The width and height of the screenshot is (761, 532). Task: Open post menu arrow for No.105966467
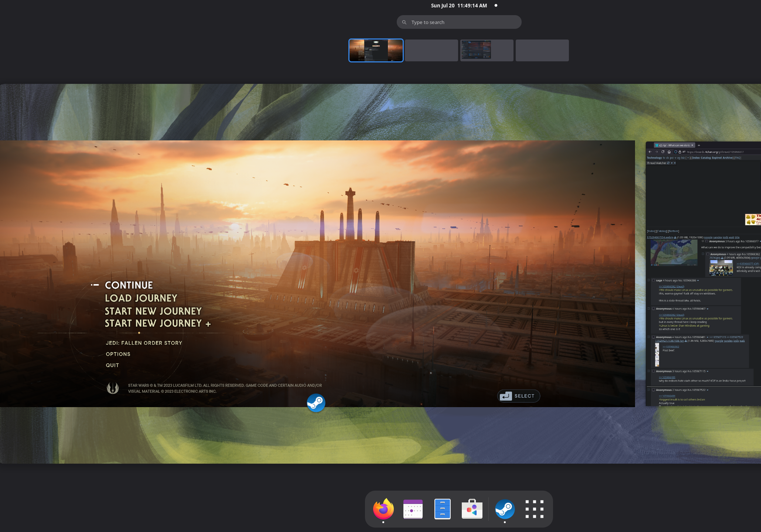pyautogui.click(x=707, y=308)
